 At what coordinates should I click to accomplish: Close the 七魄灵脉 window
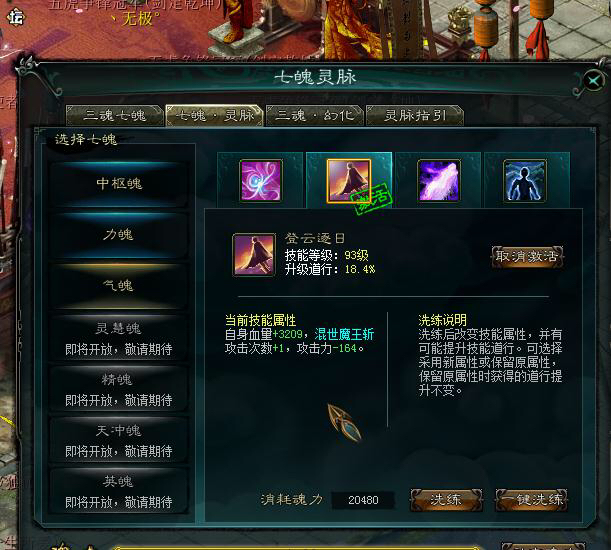(x=593, y=81)
